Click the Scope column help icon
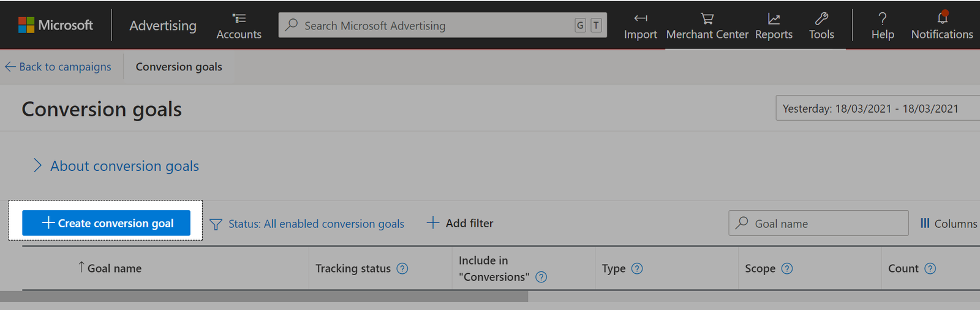 tap(787, 268)
